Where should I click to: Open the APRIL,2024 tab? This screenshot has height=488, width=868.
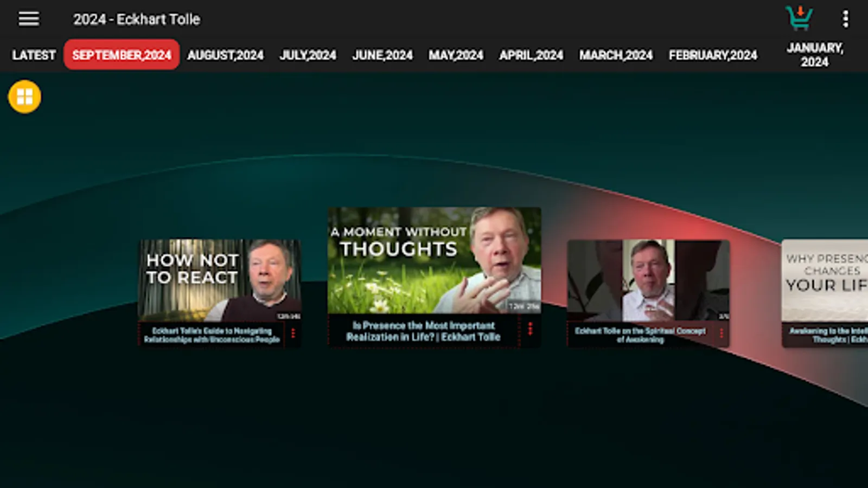point(531,55)
